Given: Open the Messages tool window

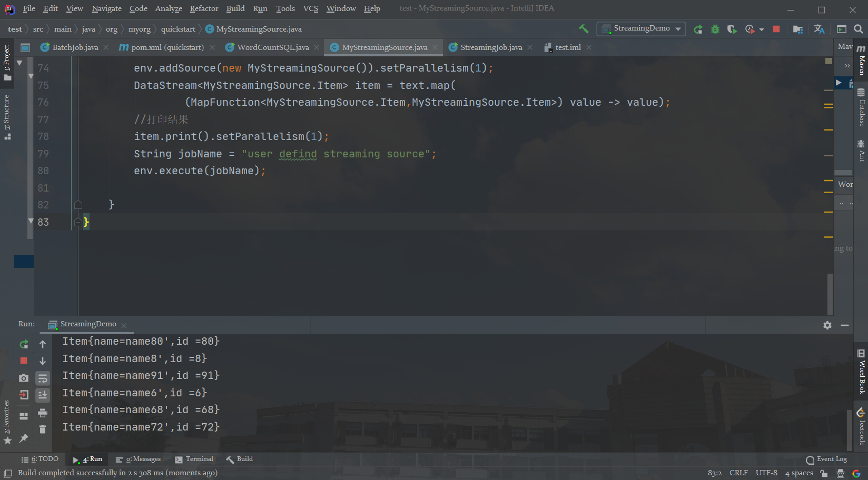Looking at the screenshot, I should click(x=138, y=459).
